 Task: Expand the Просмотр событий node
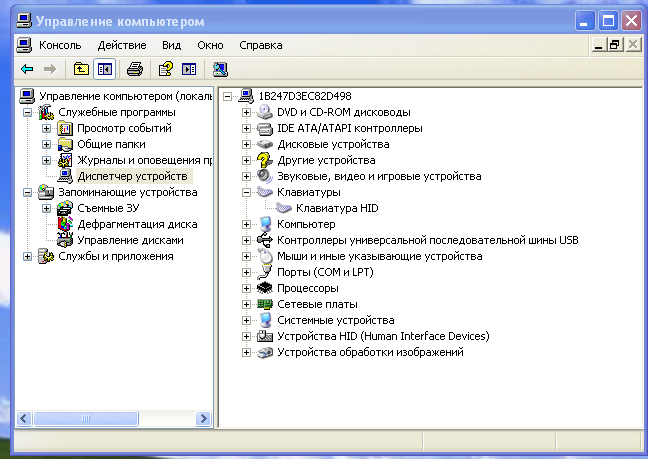tap(46, 128)
